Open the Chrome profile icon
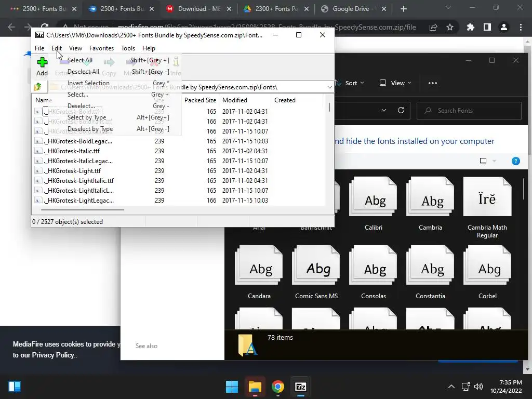This screenshot has height=399, width=532. (504, 27)
